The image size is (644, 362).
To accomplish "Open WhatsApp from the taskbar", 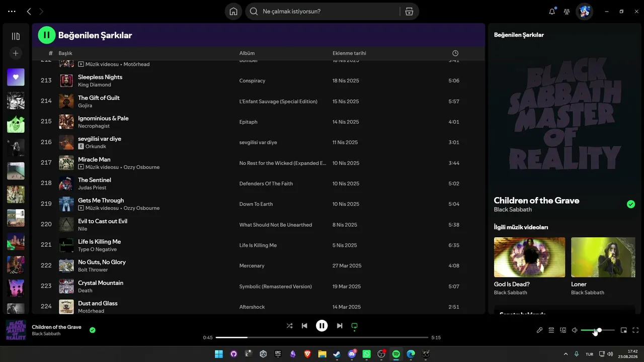I will [366, 354].
